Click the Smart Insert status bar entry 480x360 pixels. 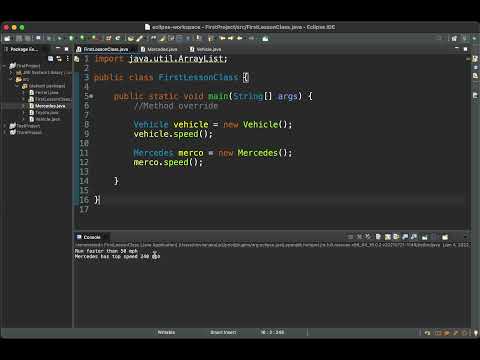coord(223,332)
